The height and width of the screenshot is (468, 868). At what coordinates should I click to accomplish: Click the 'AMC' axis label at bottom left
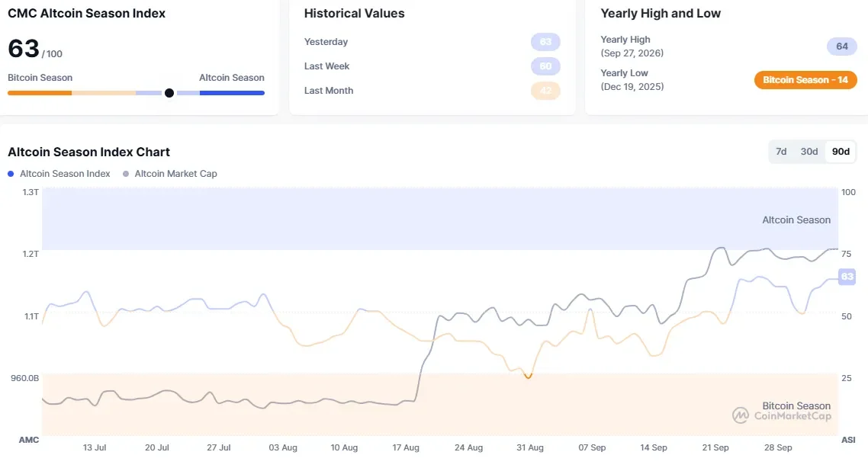pos(29,441)
